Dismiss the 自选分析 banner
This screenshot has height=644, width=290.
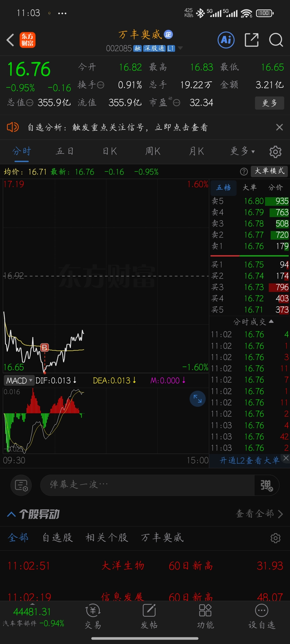click(280, 127)
